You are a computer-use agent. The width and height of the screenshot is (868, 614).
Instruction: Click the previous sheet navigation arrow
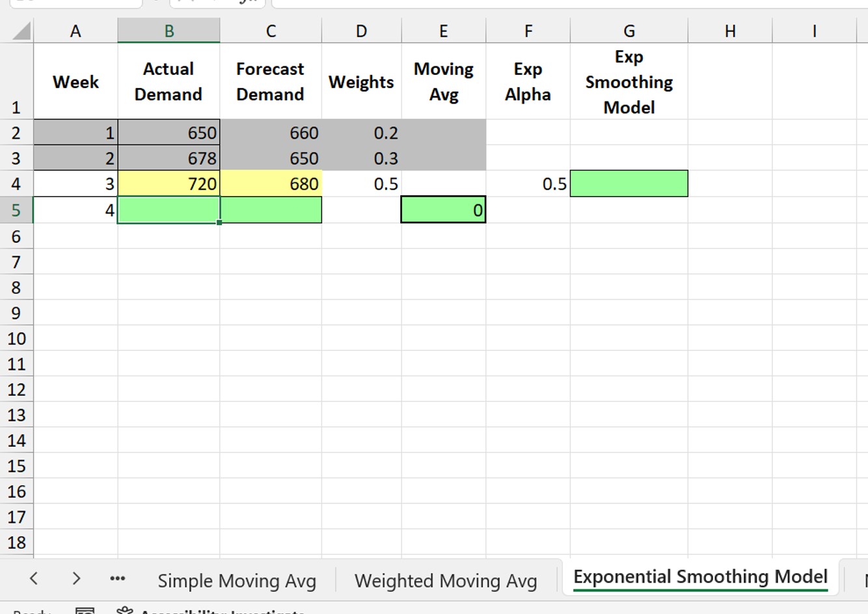33,579
